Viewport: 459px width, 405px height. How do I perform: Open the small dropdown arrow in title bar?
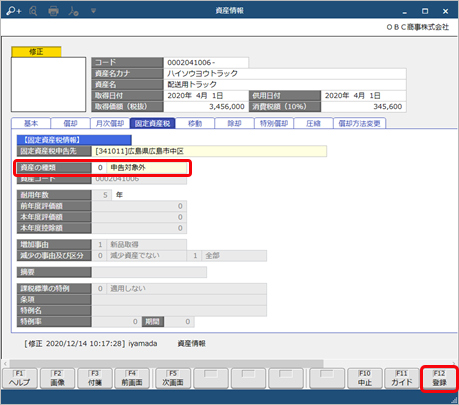click(x=93, y=11)
